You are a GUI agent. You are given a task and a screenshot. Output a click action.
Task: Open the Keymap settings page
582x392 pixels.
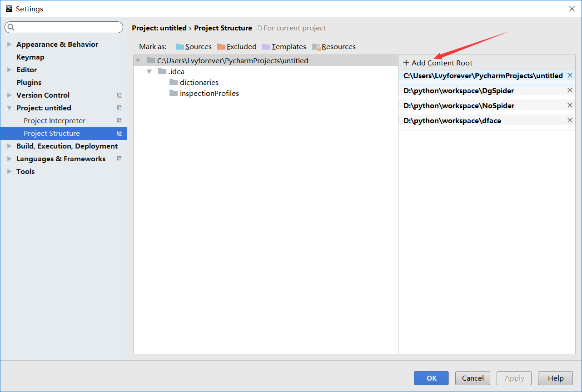pyautogui.click(x=30, y=57)
